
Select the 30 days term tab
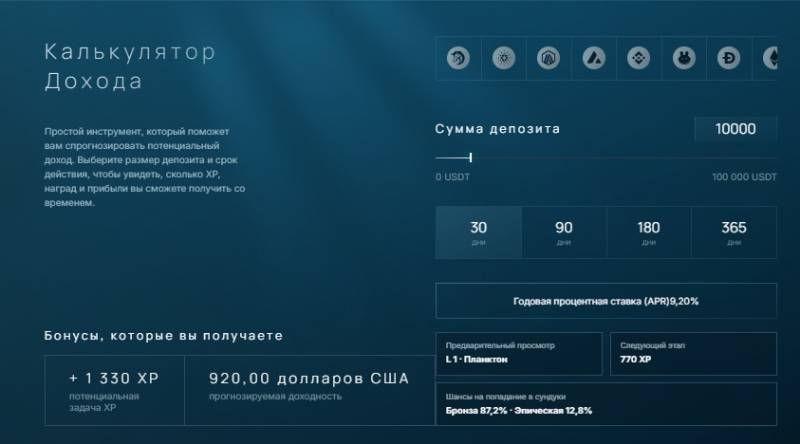(479, 233)
